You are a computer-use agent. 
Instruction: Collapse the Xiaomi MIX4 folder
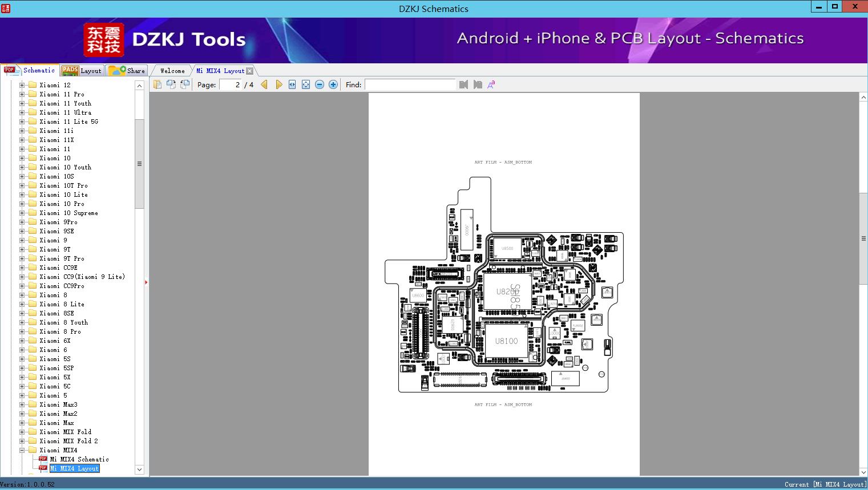pyautogui.click(x=22, y=450)
